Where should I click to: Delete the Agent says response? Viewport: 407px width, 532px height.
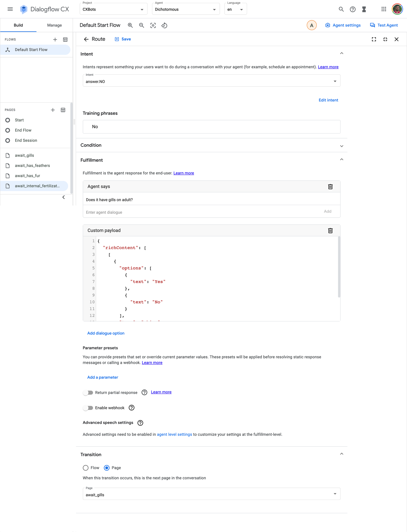(x=330, y=186)
